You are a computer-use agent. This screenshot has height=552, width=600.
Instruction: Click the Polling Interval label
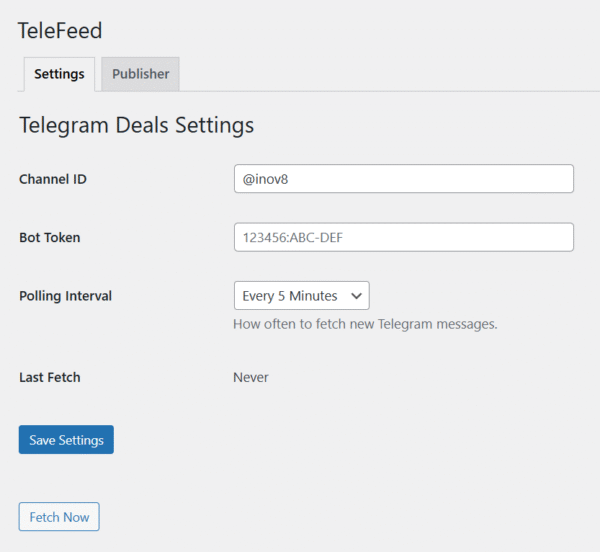tap(65, 296)
